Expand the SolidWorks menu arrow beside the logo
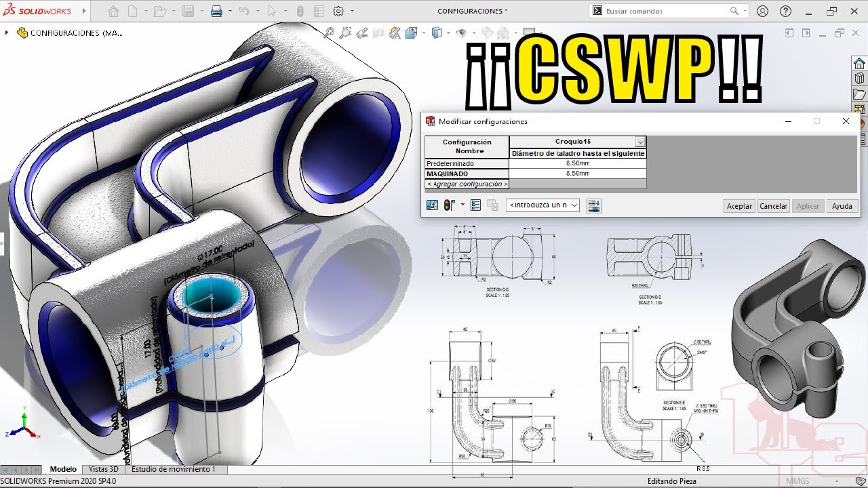Screen dimensions: 868x488 pyautogui.click(x=84, y=11)
